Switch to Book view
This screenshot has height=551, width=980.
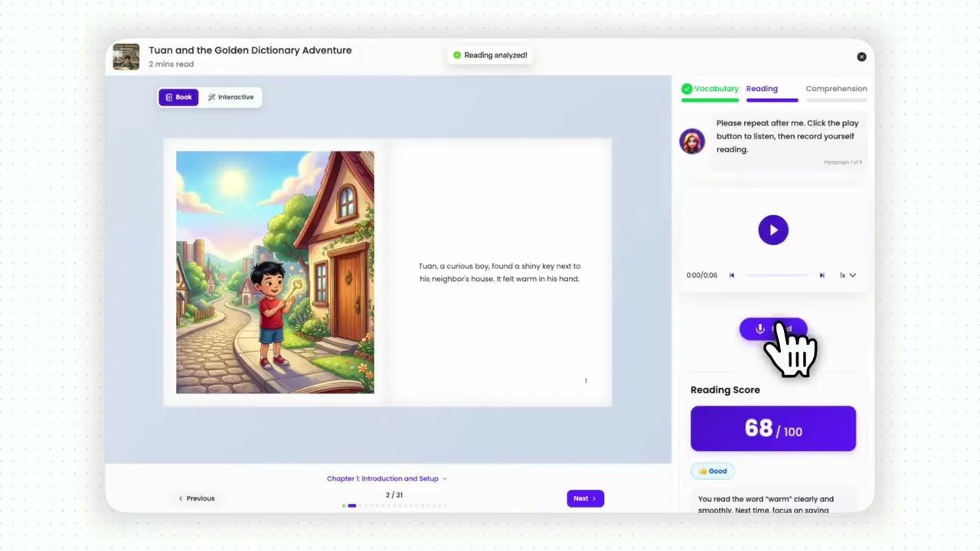pos(178,97)
